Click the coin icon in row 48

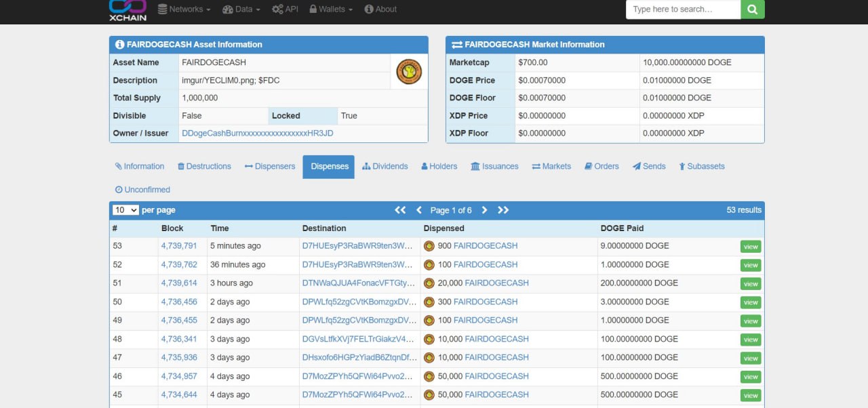tap(429, 339)
